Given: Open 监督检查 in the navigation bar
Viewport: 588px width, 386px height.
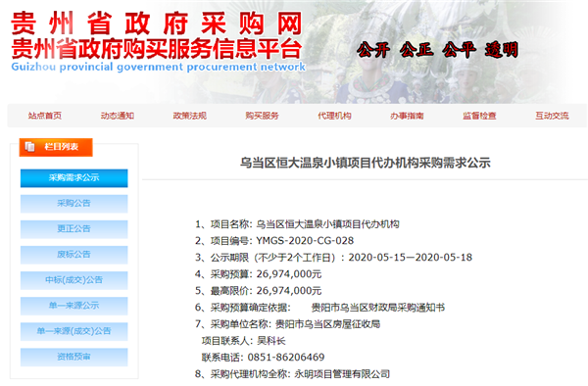Looking at the screenshot, I should click(479, 116).
